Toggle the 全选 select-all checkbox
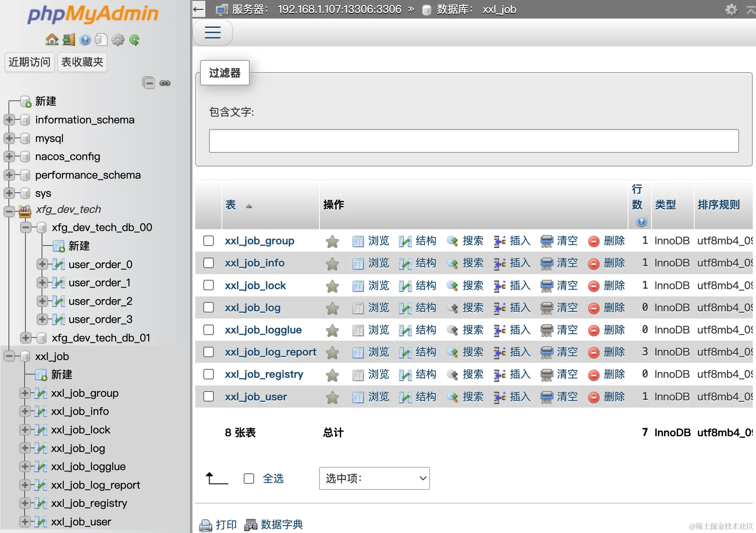The image size is (756, 533). click(249, 479)
